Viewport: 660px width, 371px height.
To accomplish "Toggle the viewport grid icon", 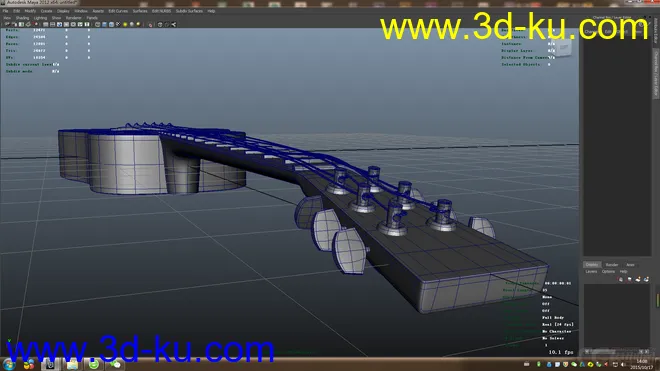I will (x=45, y=24).
